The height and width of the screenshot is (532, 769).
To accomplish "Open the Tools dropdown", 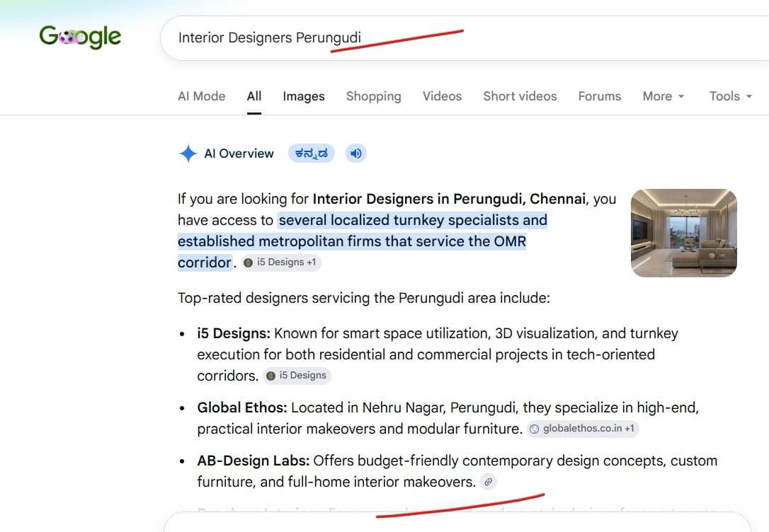I will [730, 96].
